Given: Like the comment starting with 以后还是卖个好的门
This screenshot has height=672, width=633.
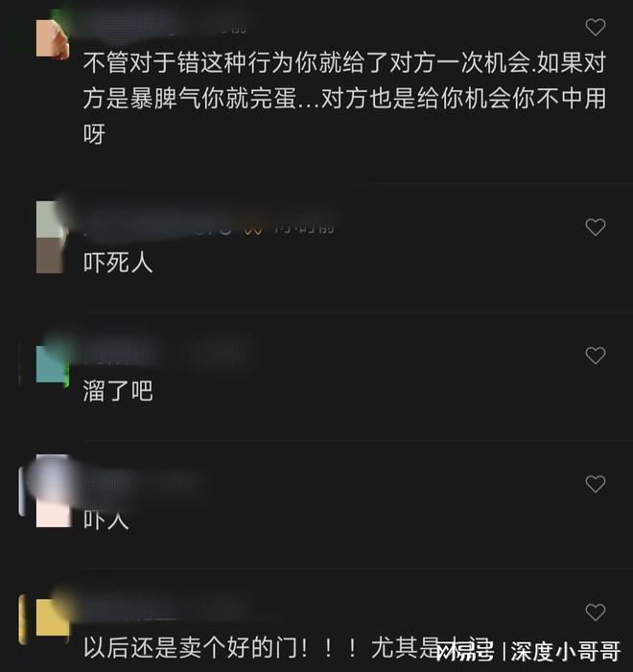Looking at the screenshot, I should (596, 612).
